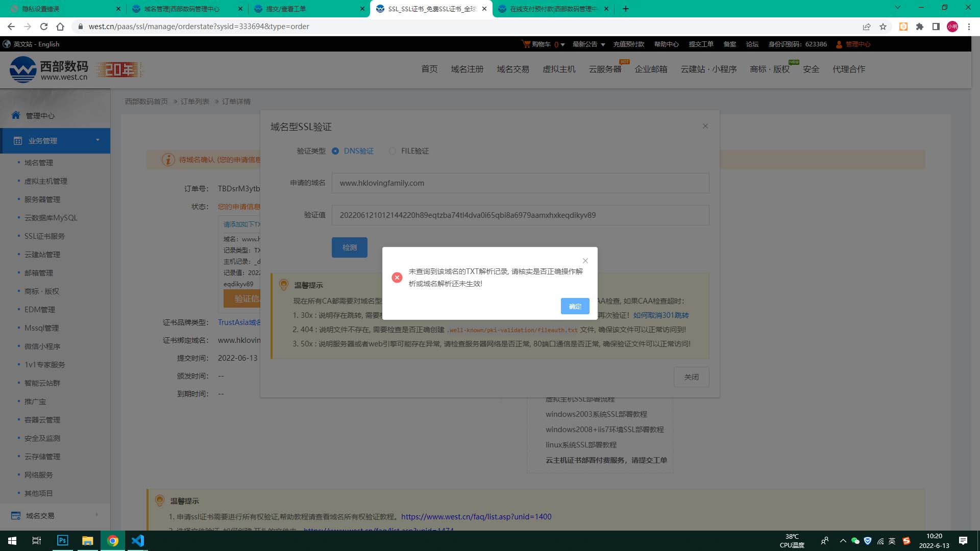980x551 pixels.
Task: Click the browser back arrow
Action: tap(11, 27)
